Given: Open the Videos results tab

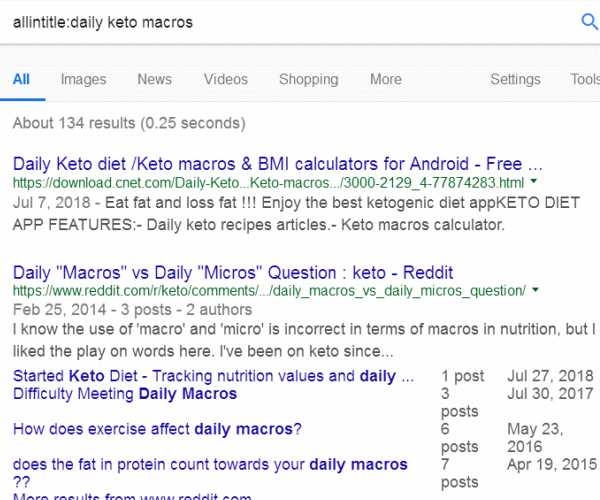Looking at the screenshot, I should (x=226, y=80).
